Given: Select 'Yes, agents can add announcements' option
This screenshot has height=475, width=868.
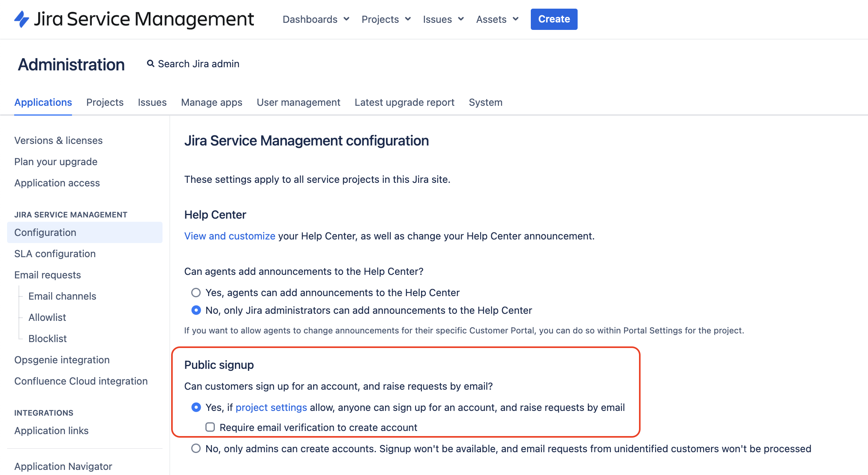Looking at the screenshot, I should (196, 293).
